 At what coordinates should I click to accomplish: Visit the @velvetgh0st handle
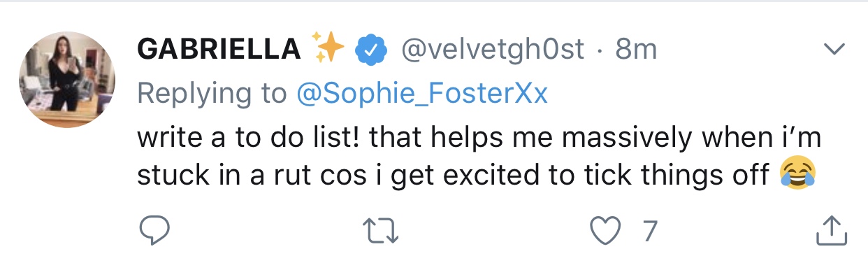click(491, 50)
